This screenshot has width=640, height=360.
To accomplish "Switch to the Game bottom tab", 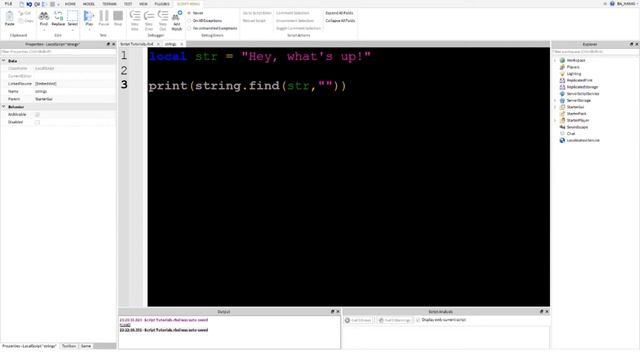I will 86,346.
